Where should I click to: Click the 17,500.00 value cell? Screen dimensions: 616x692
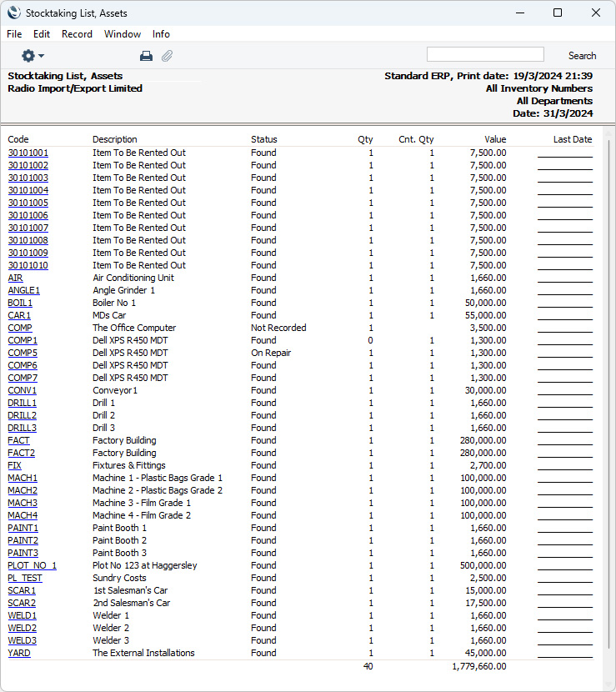(x=486, y=604)
